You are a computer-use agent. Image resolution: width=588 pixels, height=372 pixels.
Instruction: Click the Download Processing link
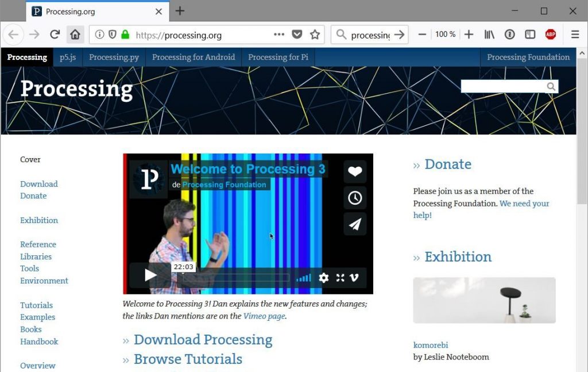(203, 340)
